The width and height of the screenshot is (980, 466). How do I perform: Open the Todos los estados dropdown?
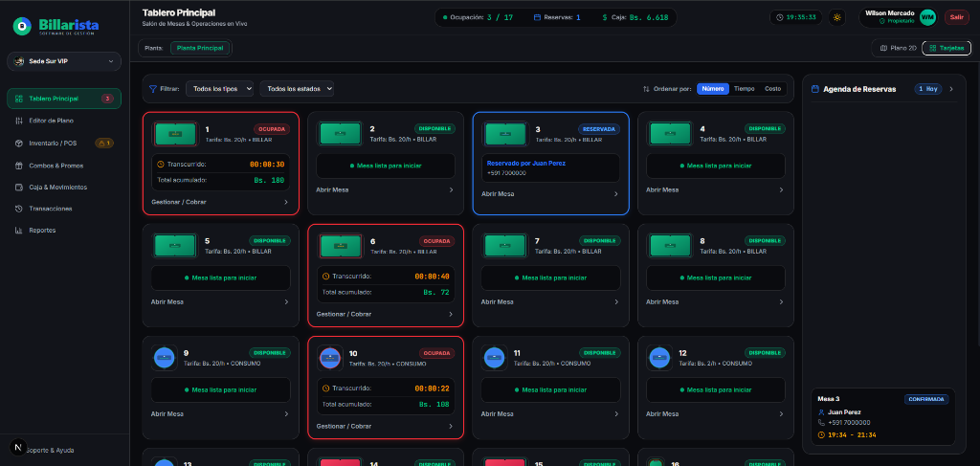pos(297,89)
